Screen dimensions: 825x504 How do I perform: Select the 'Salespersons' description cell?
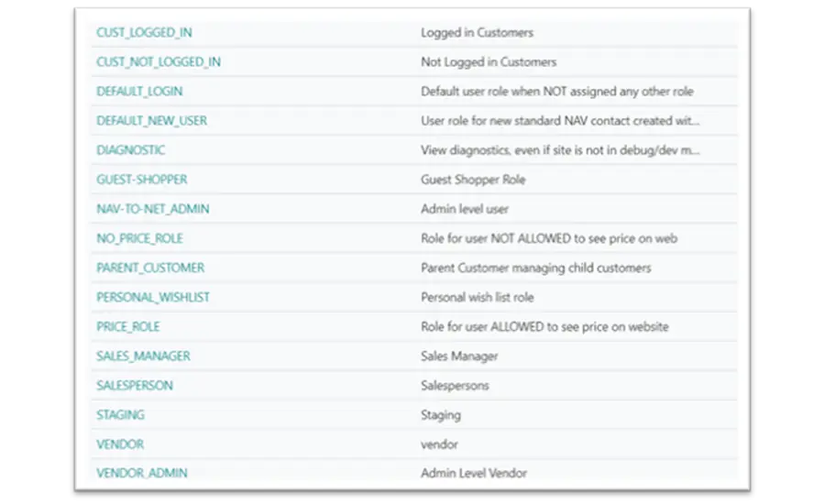click(x=455, y=386)
